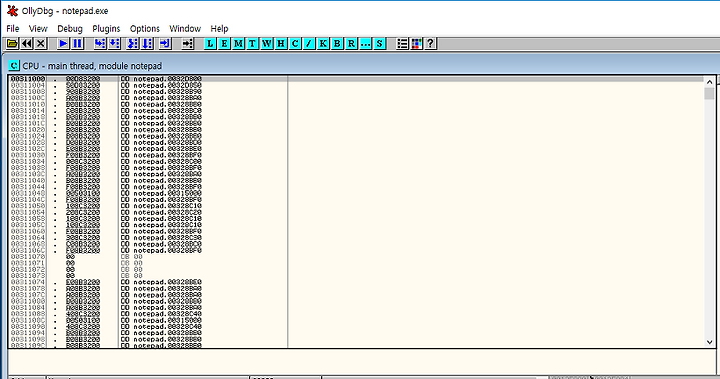Show Threads with the T button

253,44
